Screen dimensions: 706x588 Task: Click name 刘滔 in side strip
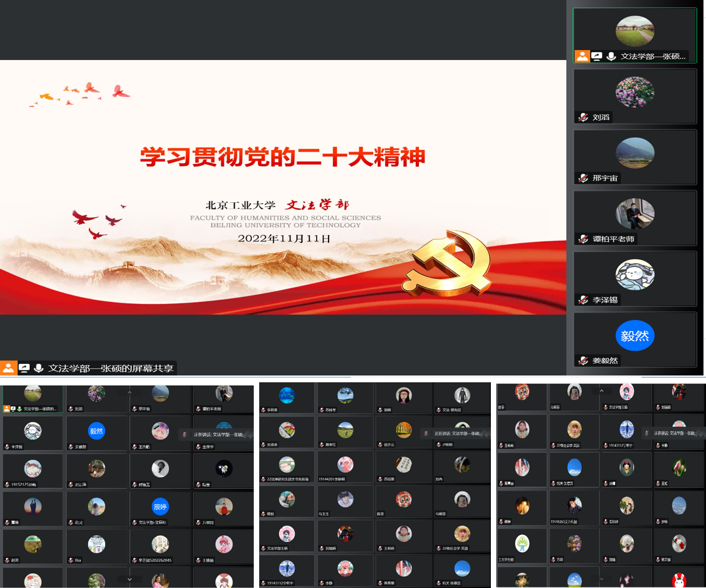coord(601,117)
